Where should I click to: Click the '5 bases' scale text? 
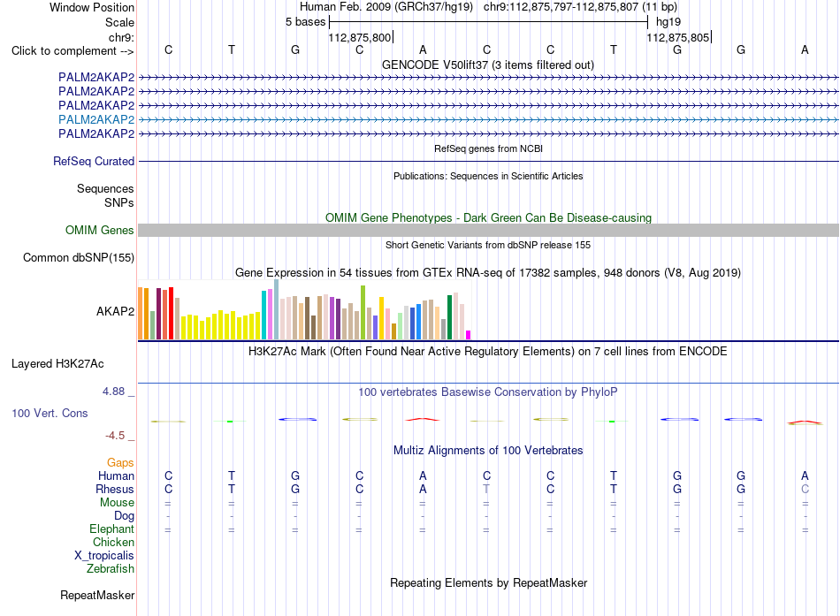tap(305, 22)
